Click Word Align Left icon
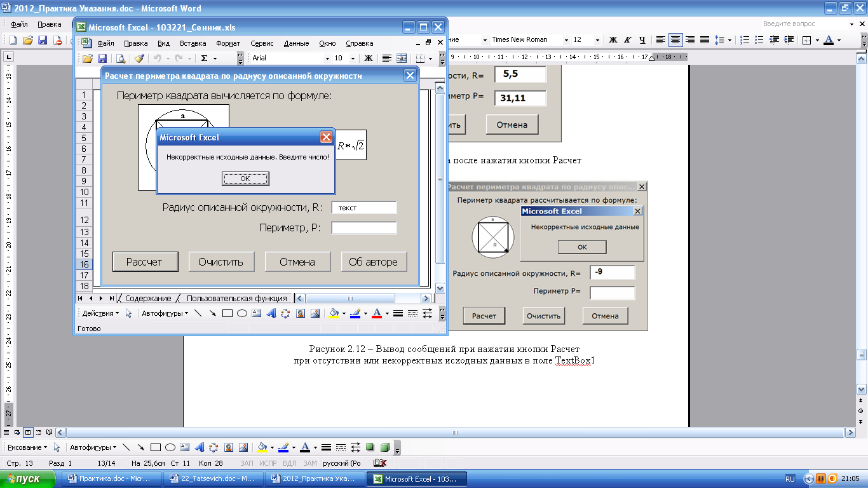 tap(661, 39)
